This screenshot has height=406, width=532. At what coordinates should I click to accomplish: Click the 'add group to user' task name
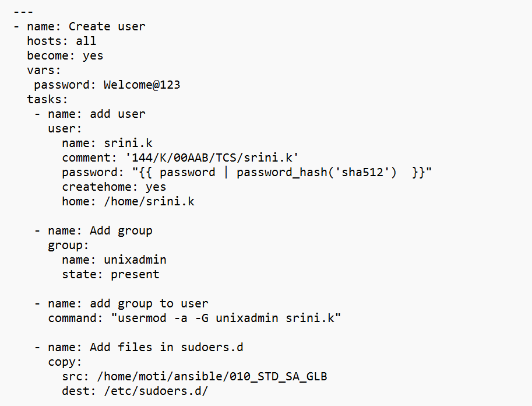tap(149, 303)
